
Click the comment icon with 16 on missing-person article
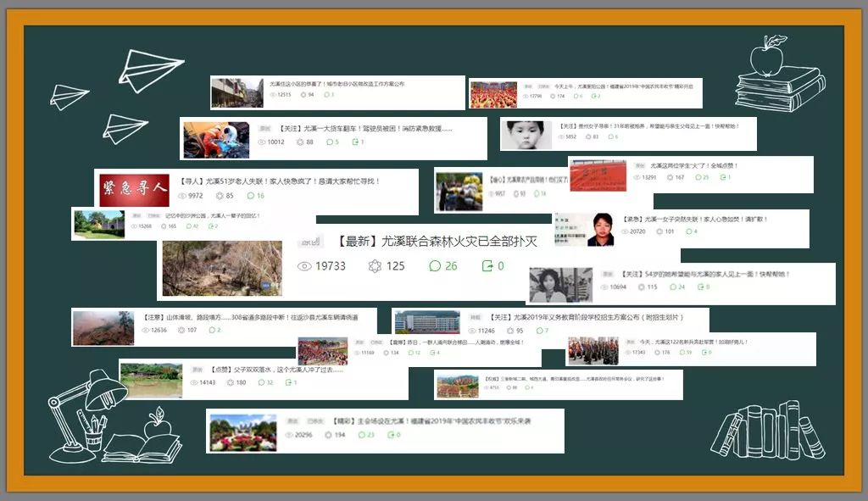[251, 195]
